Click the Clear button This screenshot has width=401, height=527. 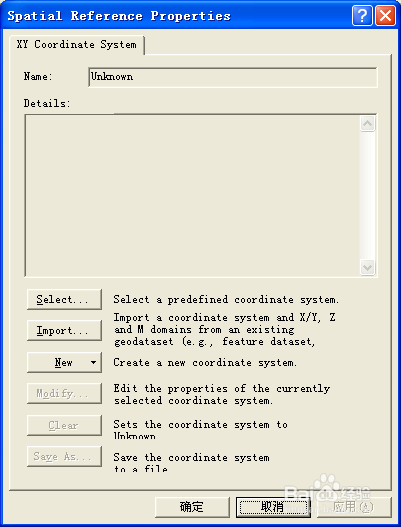click(x=64, y=425)
